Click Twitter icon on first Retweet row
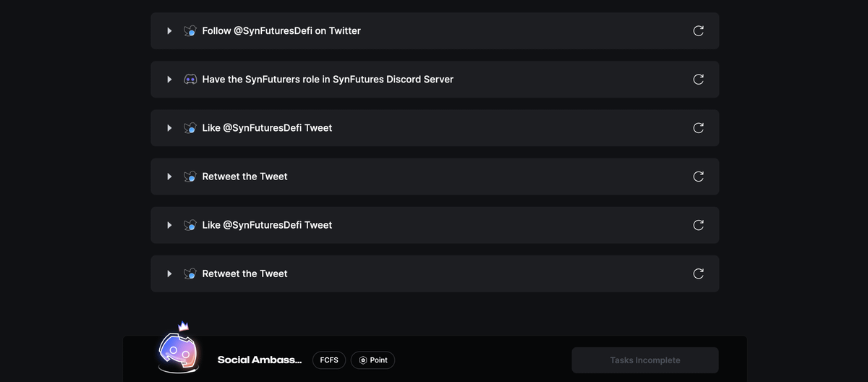 (x=190, y=177)
